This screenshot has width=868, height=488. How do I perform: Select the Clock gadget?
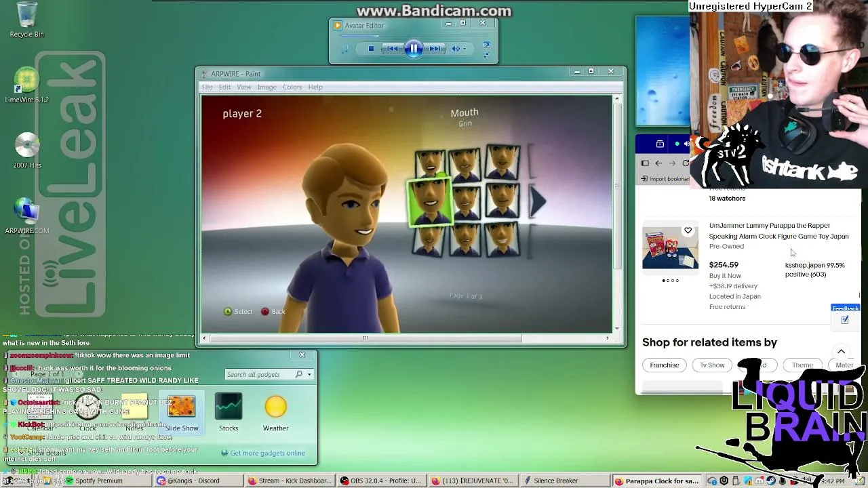[x=87, y=412]
